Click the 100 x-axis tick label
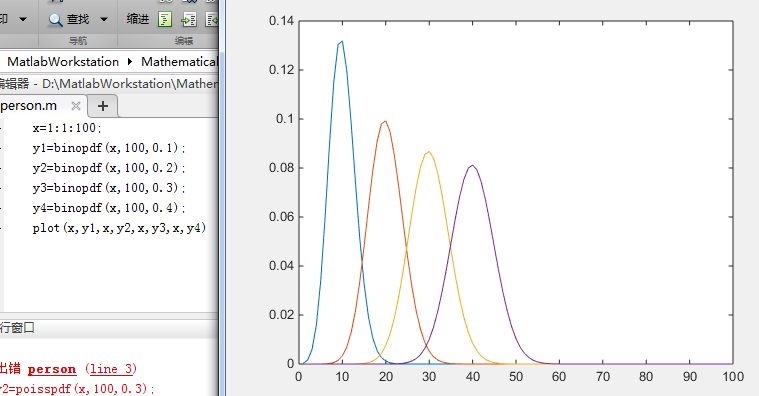 [733, 377]
